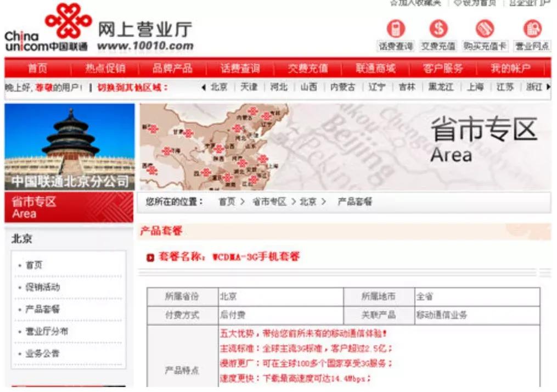
Task: Click the 购买充值卡 card icon
Action: click(485, 29)
